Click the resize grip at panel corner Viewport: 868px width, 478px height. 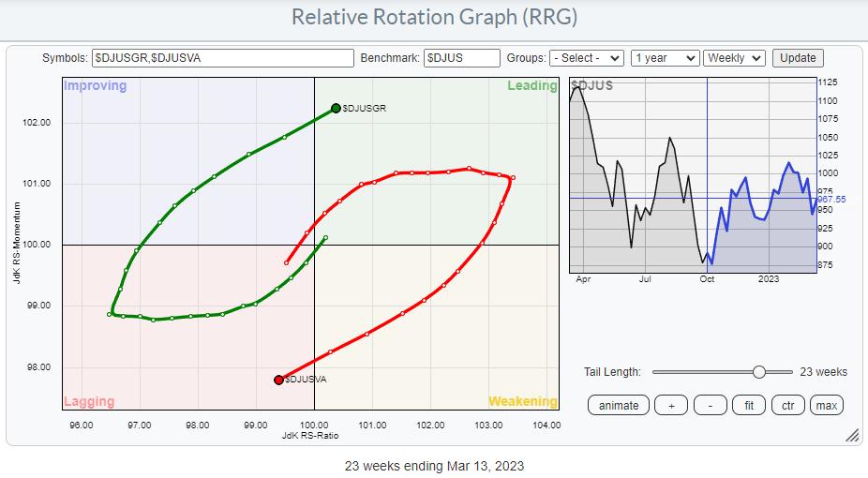852,436
